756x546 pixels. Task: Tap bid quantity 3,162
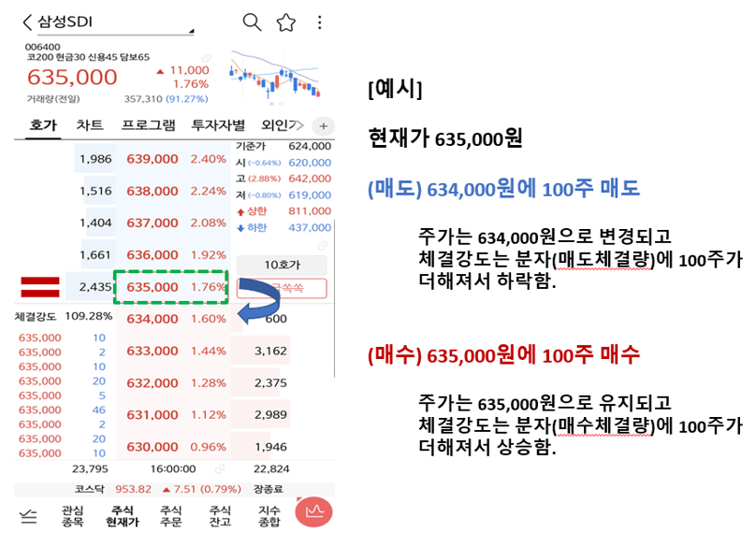(x=270, y=351)
